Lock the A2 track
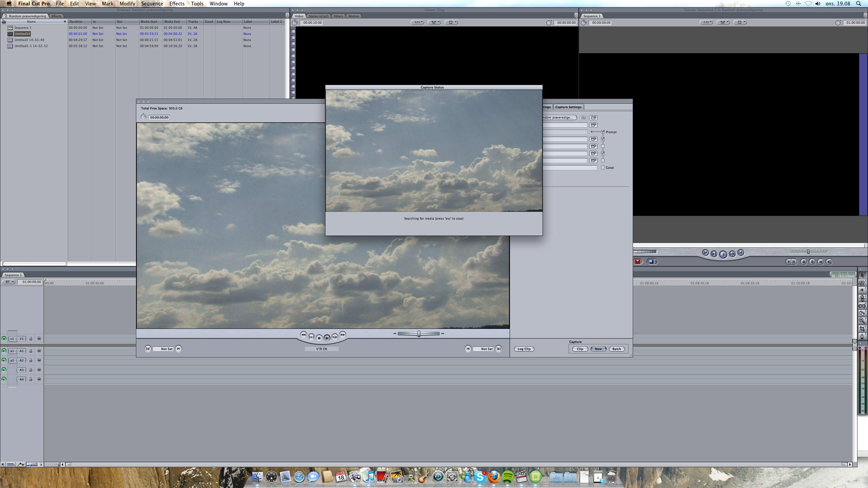Image resolution: width=868 pixels, height=488 pixels. pos(31,360)
